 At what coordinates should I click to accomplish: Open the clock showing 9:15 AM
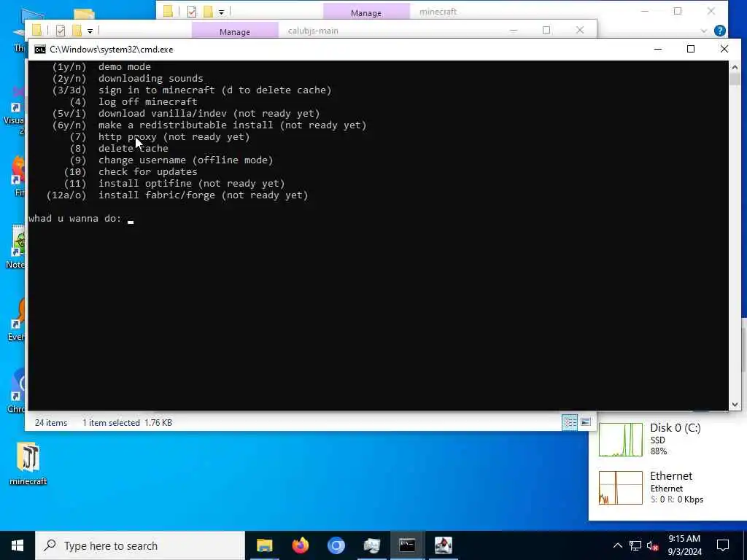684,545
